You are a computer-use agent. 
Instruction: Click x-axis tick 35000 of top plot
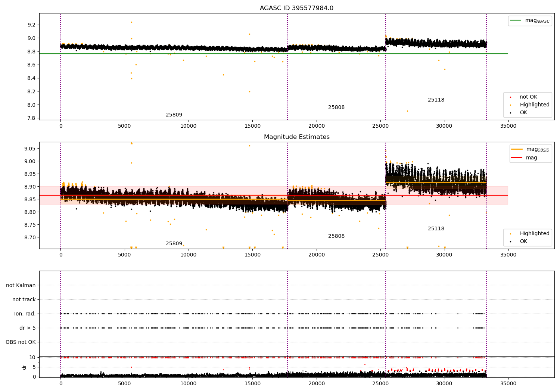pos(508,126)
